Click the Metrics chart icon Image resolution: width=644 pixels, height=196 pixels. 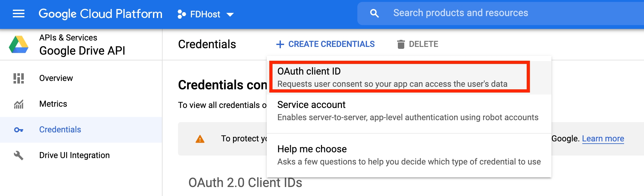[19, 104]
